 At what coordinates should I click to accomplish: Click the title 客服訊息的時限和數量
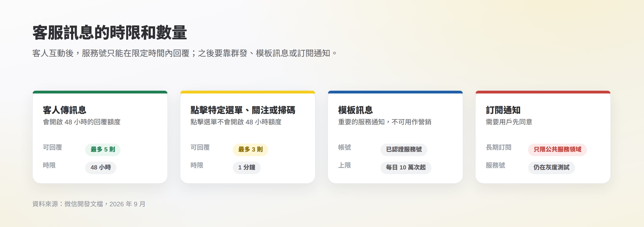tap(109, 33)
